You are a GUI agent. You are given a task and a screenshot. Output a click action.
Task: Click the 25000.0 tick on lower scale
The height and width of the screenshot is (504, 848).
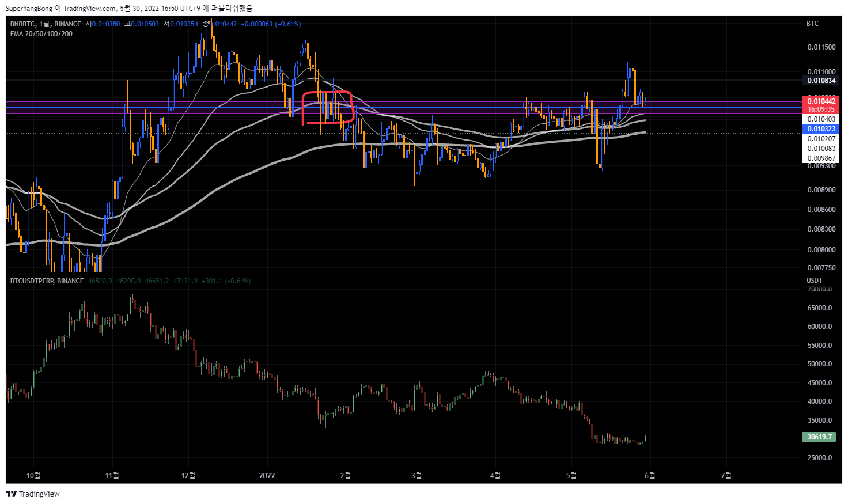point(820,458)
